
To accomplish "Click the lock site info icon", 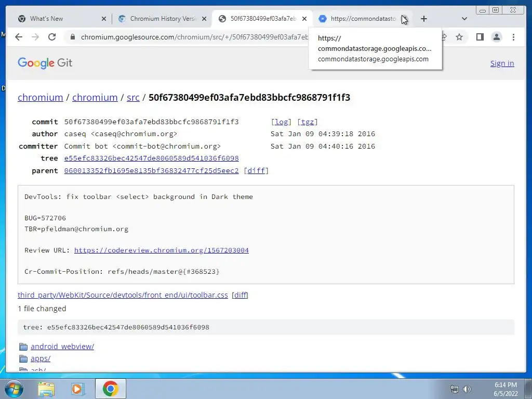I will (72, 37).
